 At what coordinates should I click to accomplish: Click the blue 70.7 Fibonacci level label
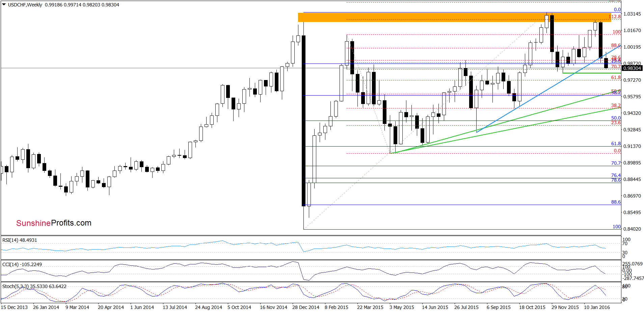(616, 163)
